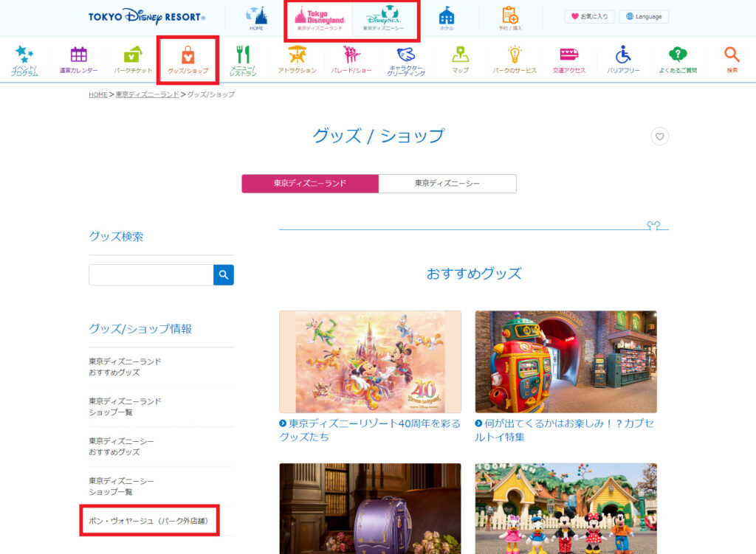
Task: Go to HOME in the breadcrumb
Action: click(x=98, y=94)
